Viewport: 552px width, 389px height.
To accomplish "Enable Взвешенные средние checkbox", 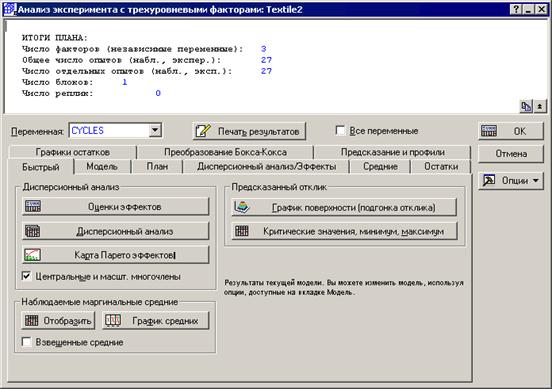I will click(x=26, y=342).
